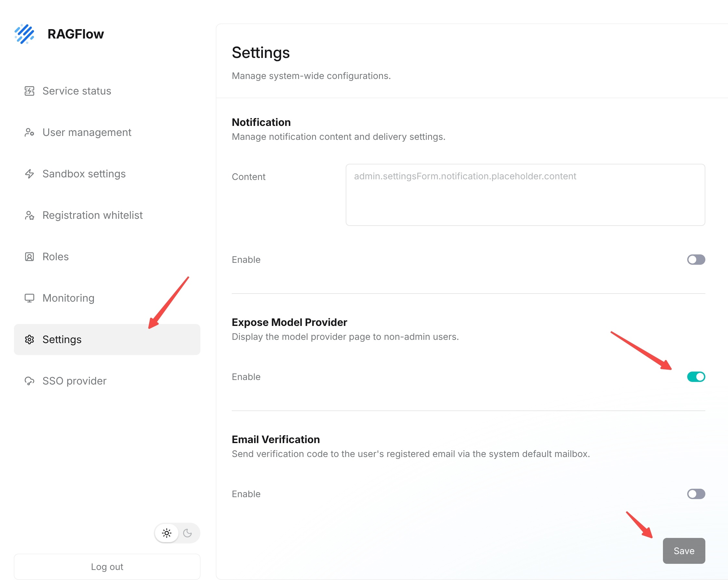728x580 pixels.
Task: Click Enable label under Email Verification
Action: pyautogui.click(x=246, y=494)
